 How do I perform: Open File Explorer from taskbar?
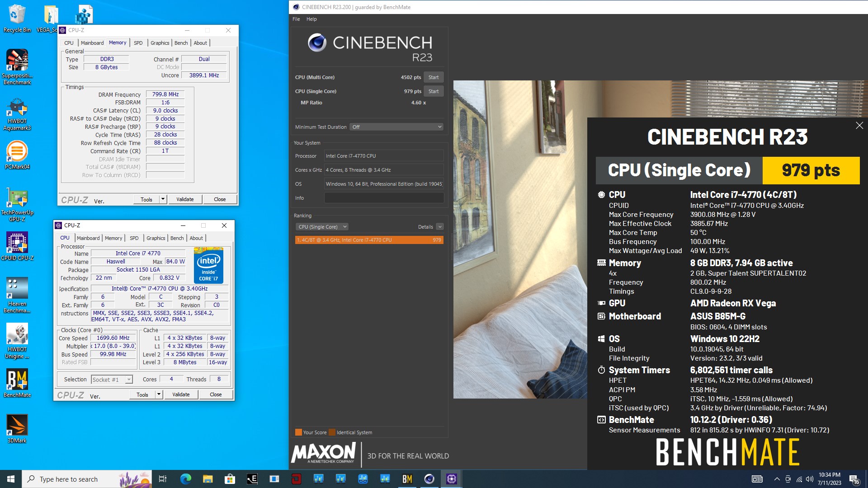coord(208,479)
